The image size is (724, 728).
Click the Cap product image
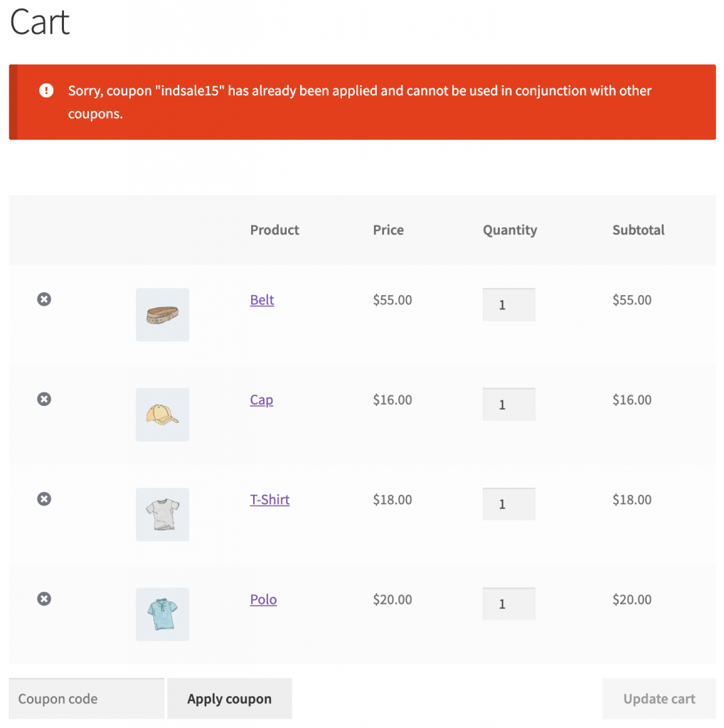point(162,414)
